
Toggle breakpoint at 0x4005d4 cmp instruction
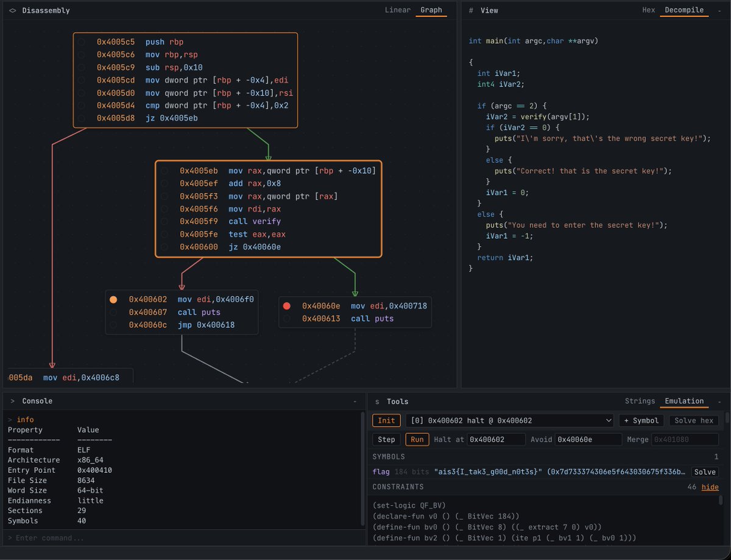pyautogui.click(x=82, y=105)
